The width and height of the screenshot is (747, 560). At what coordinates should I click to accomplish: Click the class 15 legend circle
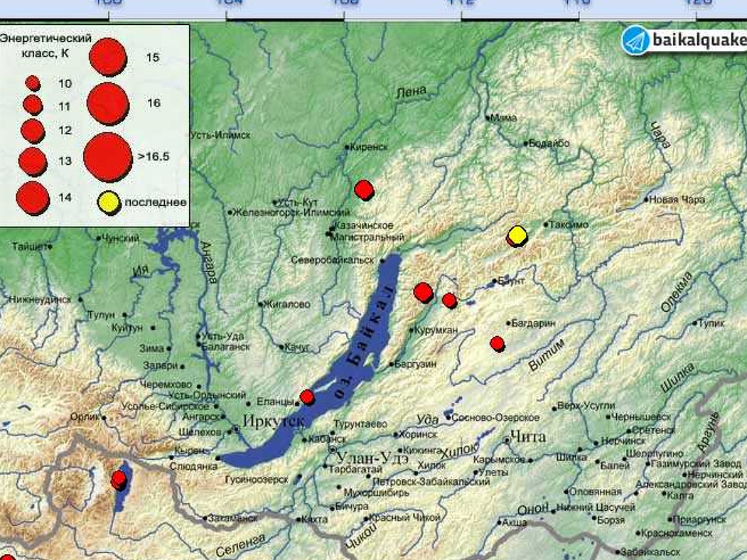coord(108,57)
